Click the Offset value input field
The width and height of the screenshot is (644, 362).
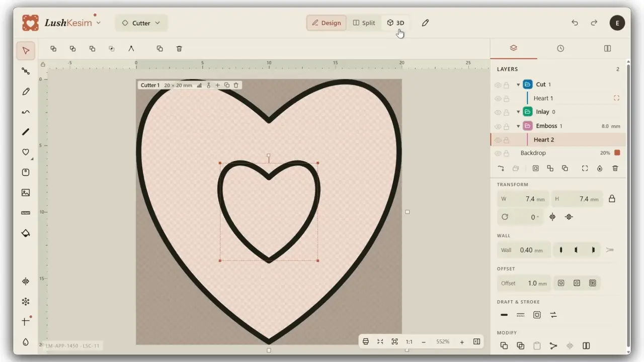click(x=524, y=283)
